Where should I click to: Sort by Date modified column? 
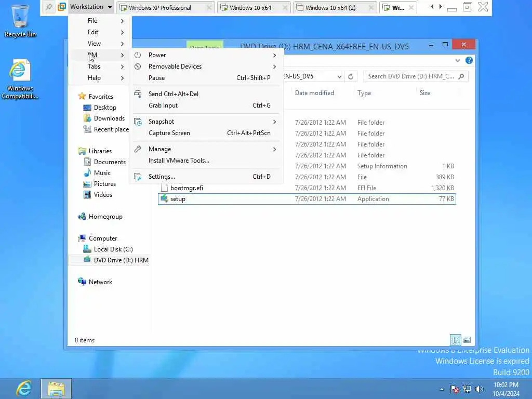coord(314,93)
